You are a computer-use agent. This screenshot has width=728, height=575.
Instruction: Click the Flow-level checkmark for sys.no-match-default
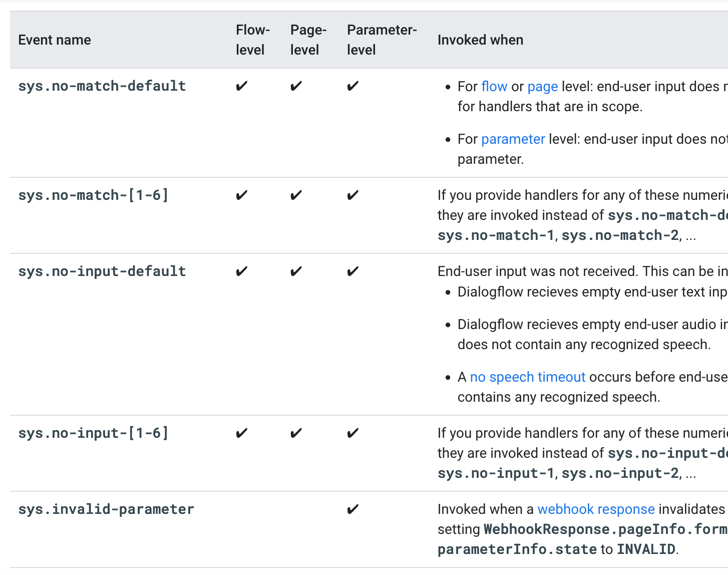(x=241, y=86)
